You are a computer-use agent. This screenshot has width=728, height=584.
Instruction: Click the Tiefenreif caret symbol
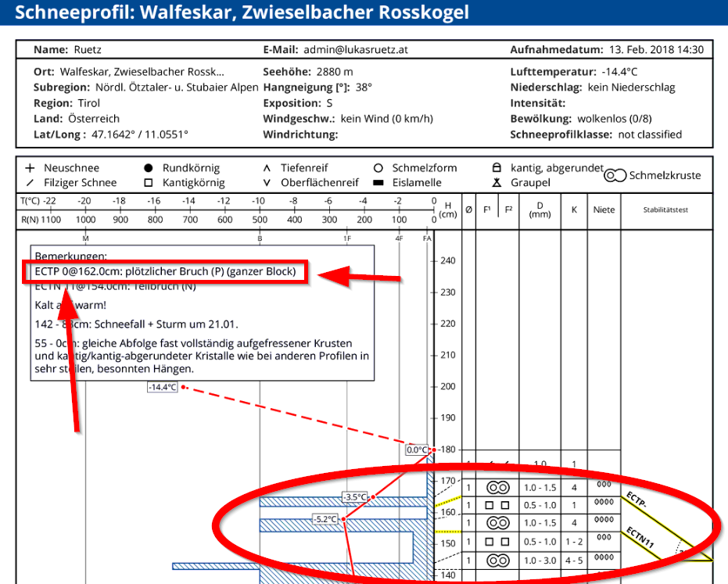click(267, 168)
